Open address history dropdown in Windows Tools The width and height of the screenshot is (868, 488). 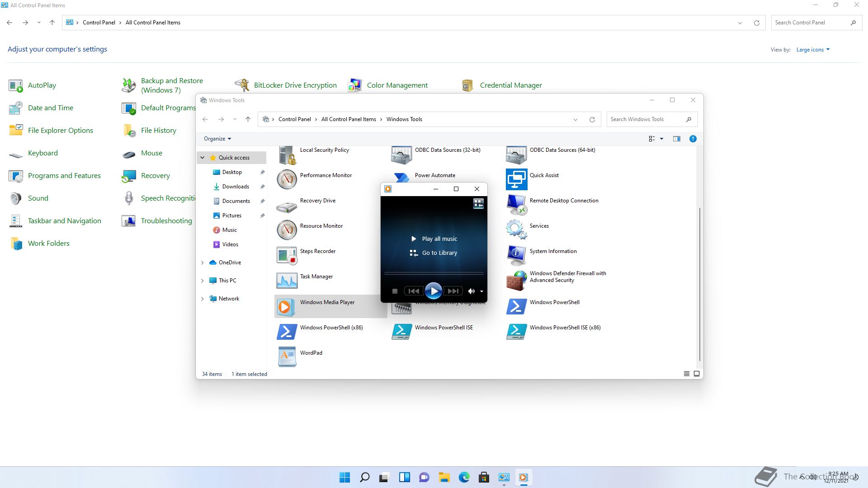click(576, 120)
